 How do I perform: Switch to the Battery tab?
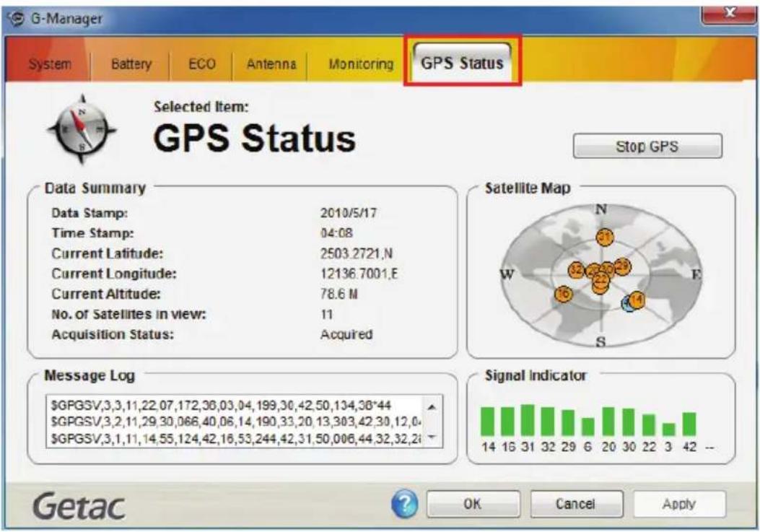(x=131, y=64)
